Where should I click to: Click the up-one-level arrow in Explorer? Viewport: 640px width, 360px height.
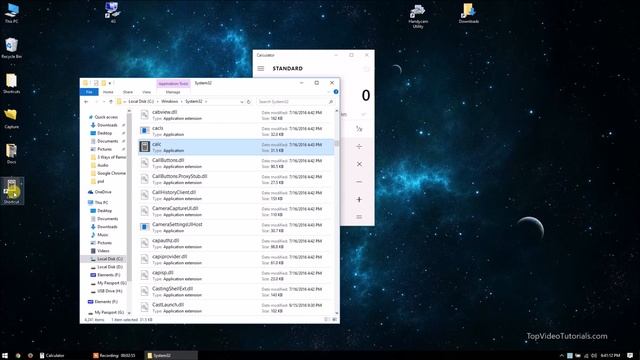pyautogui.click(x=111, y=102)
